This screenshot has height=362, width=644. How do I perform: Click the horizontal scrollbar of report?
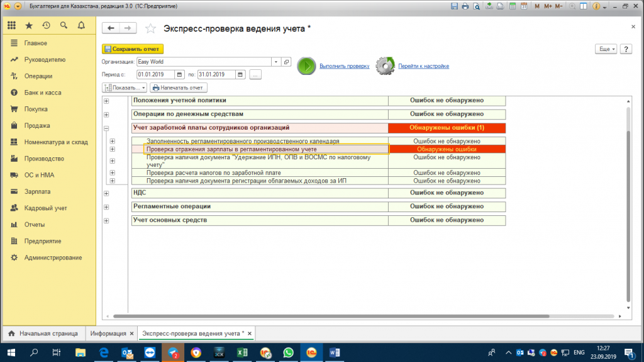(331, 316)
